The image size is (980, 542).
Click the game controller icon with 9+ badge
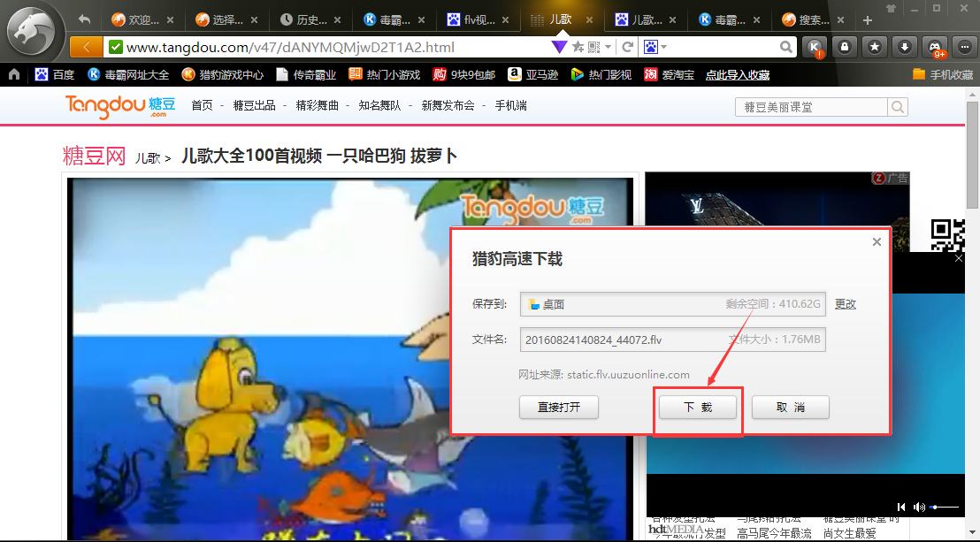(x=934, y=47)
